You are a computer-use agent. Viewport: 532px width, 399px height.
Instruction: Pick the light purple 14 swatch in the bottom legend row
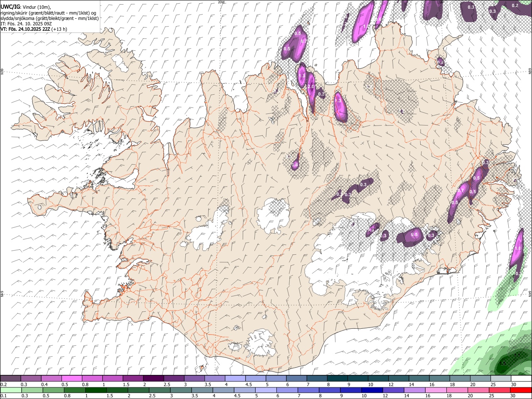(x=415, y=390)
